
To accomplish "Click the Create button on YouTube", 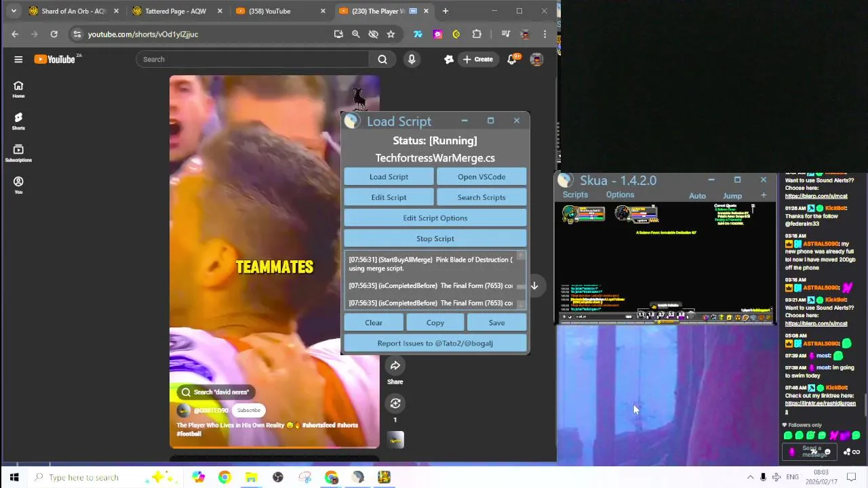I will 477,60.
